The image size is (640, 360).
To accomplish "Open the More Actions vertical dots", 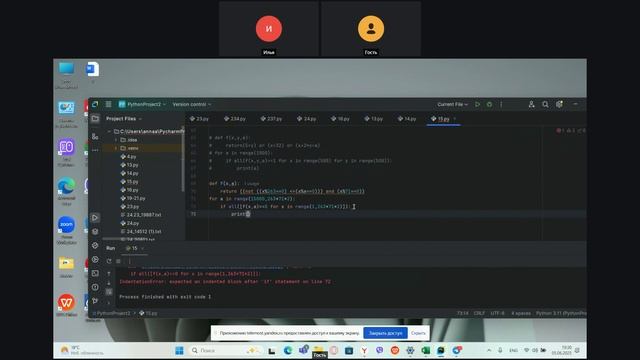I will (x=501, y=104).
